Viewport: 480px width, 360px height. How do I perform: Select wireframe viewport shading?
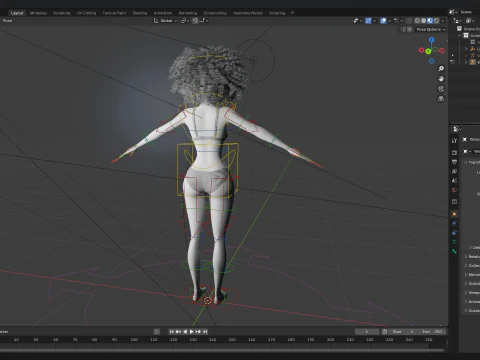pyautogui.click(x=417, y=21)
